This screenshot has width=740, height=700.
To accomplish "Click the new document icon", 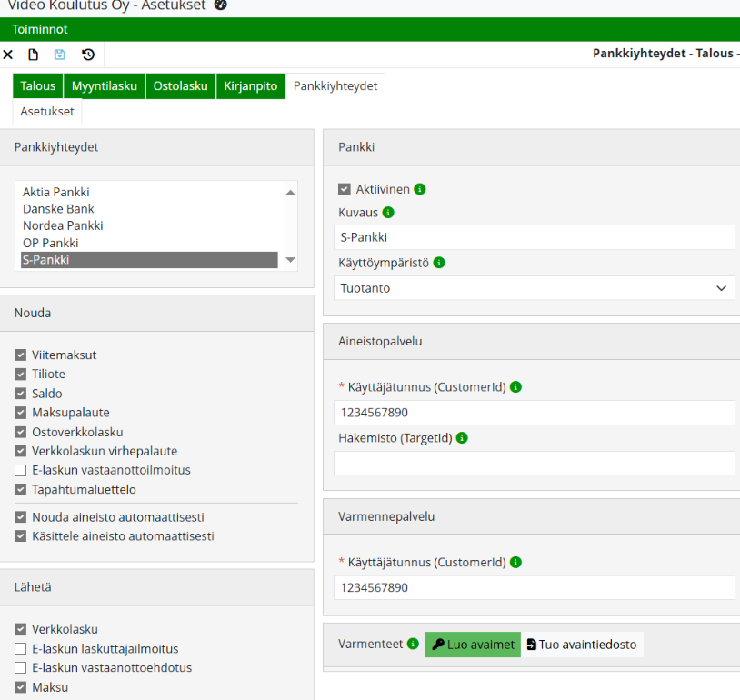I will [34, 55].
